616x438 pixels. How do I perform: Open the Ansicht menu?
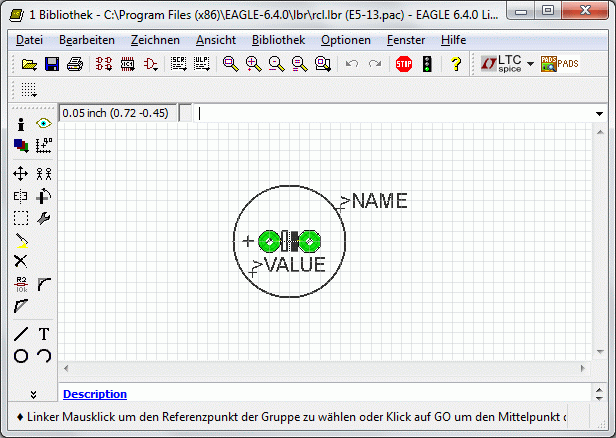point(216,40)
